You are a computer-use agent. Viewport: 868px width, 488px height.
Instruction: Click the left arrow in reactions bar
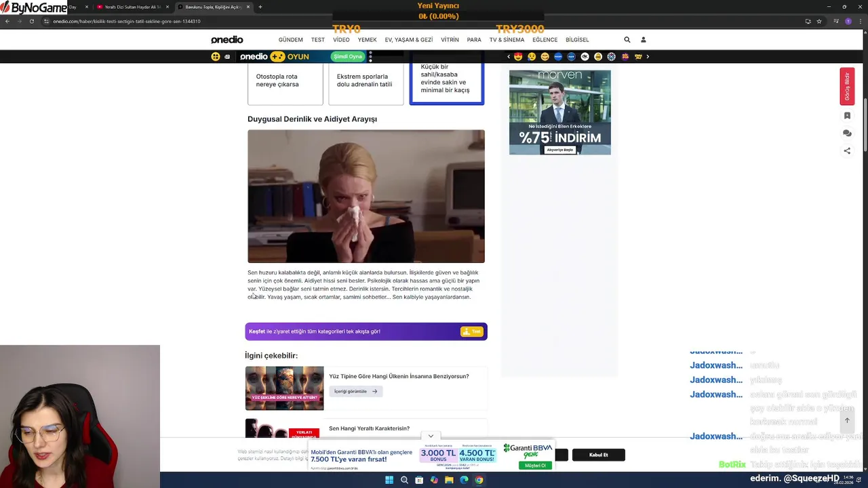(509, 57)
